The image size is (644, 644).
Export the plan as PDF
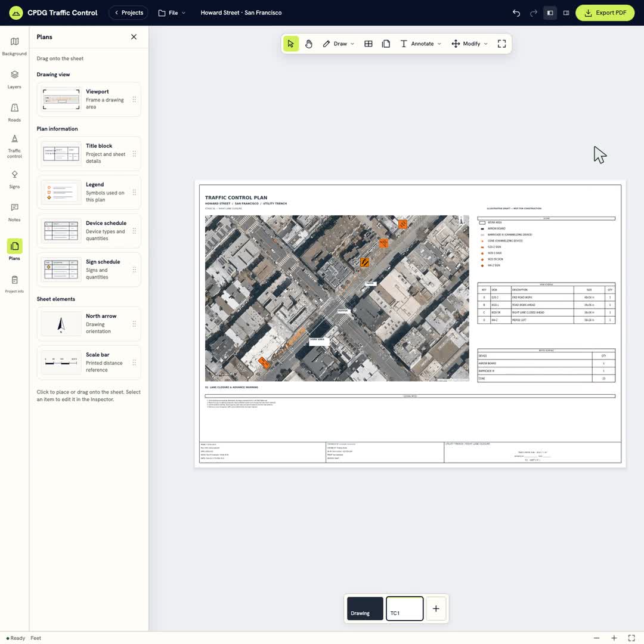605,13
